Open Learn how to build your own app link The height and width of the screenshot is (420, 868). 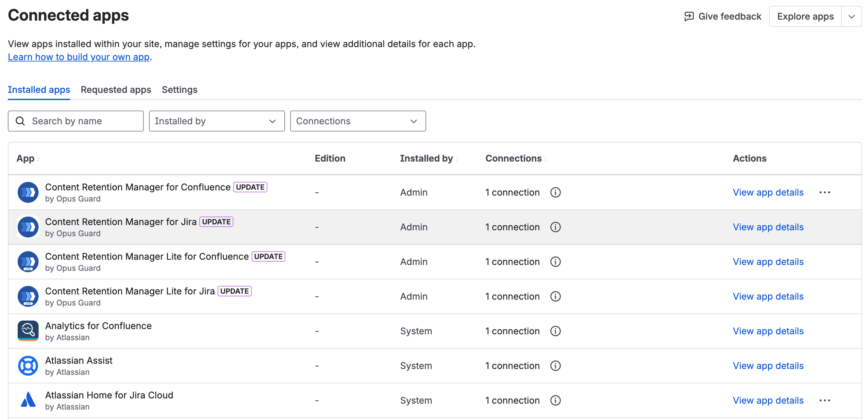[78, 57]
